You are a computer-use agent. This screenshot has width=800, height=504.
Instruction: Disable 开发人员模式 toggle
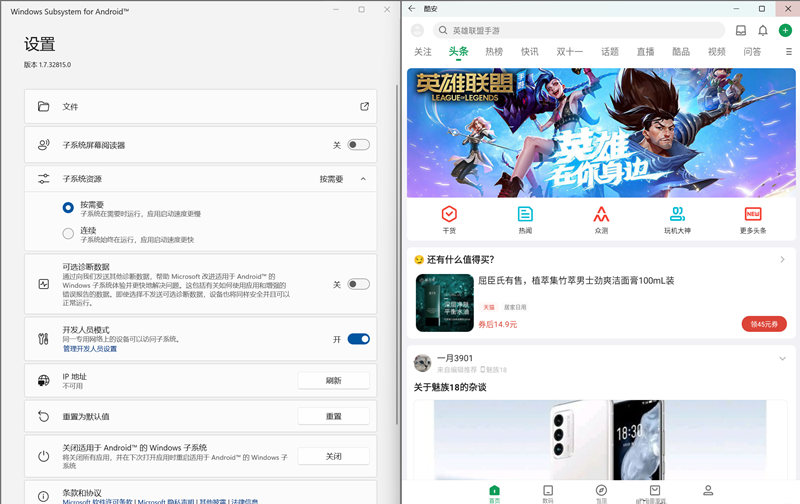358,339
